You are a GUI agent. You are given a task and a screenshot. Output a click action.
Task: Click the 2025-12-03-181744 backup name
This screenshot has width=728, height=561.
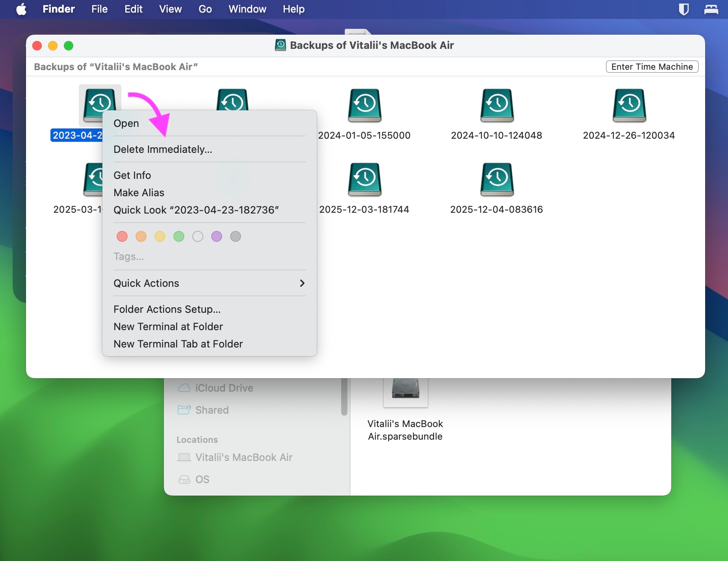click(364, 210)
